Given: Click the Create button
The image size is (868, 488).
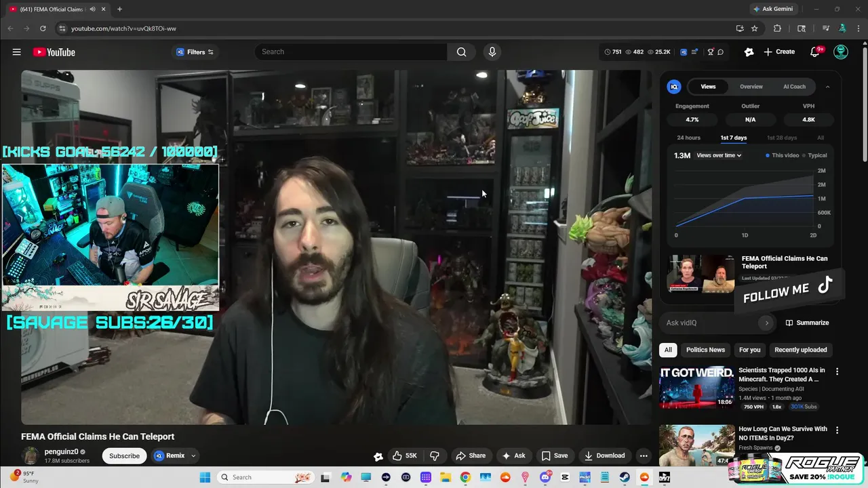Looking at the screenshot, I should pyautogui.click(x=778, y=52).
